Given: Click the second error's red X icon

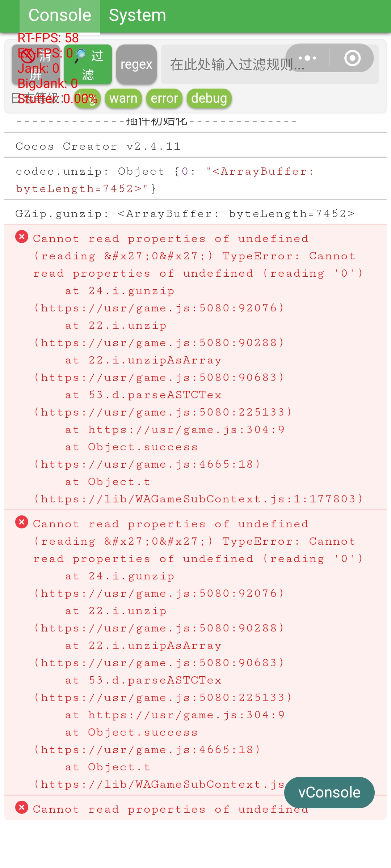Looking at the screenshot, I should coord(22,522).
